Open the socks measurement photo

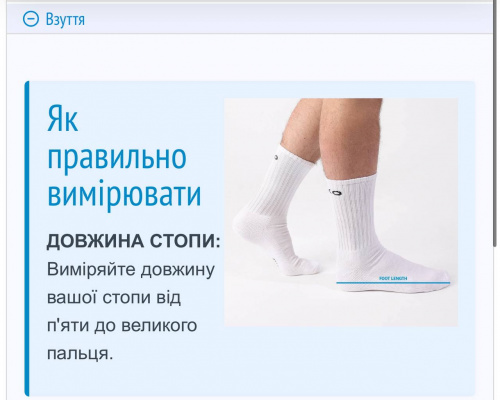(x=341, y=212)
